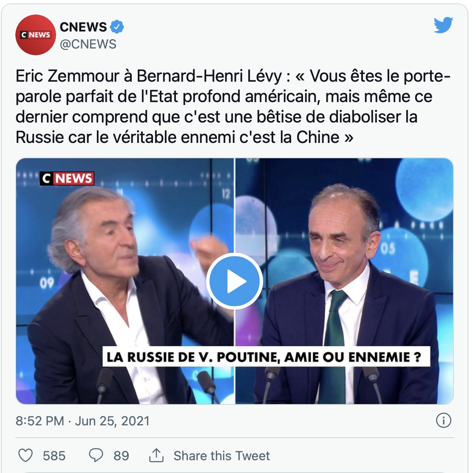Click the tweet text about Eric Zemmour

tap(233, 107)
